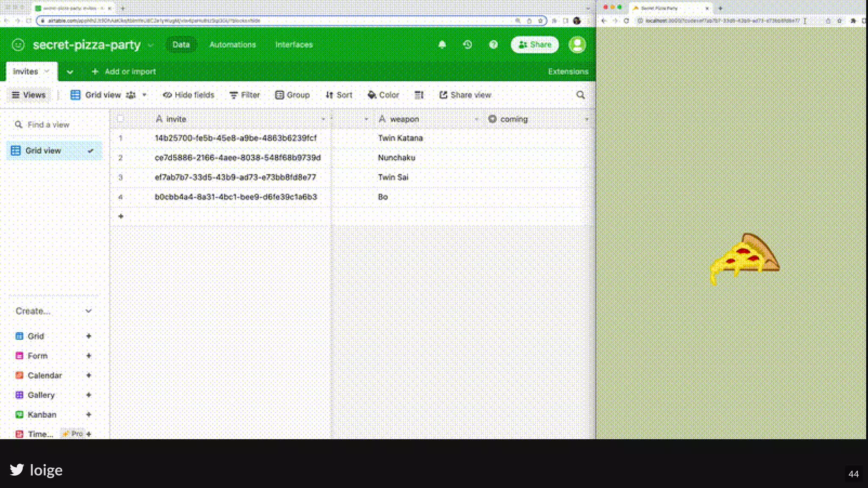
Task: Toggle the select-all rows checkbox
Action: coord(120,119)
